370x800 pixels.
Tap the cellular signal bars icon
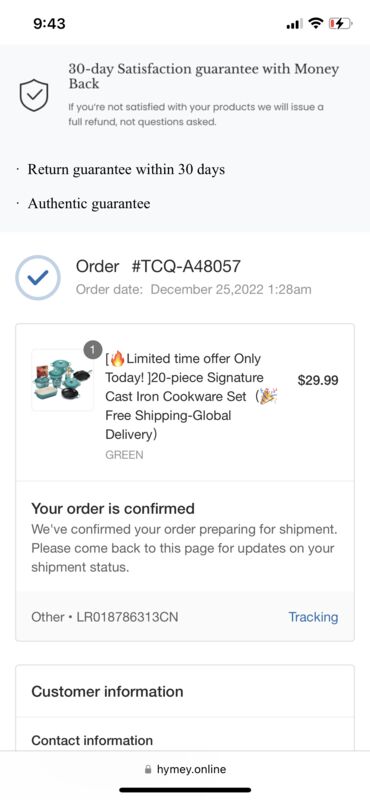[294, 23]
